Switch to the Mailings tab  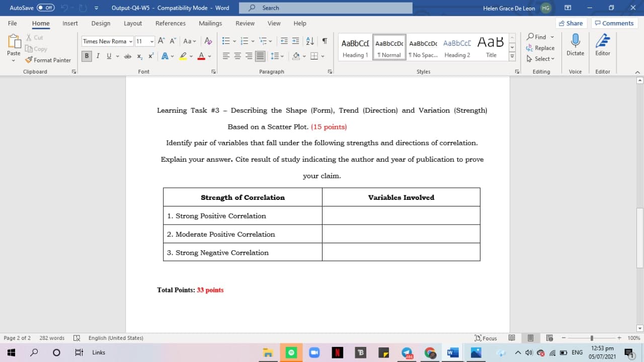tap(210, 23)
